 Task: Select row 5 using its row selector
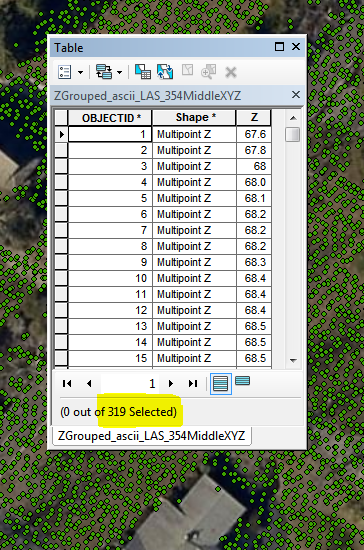point(61,199)
